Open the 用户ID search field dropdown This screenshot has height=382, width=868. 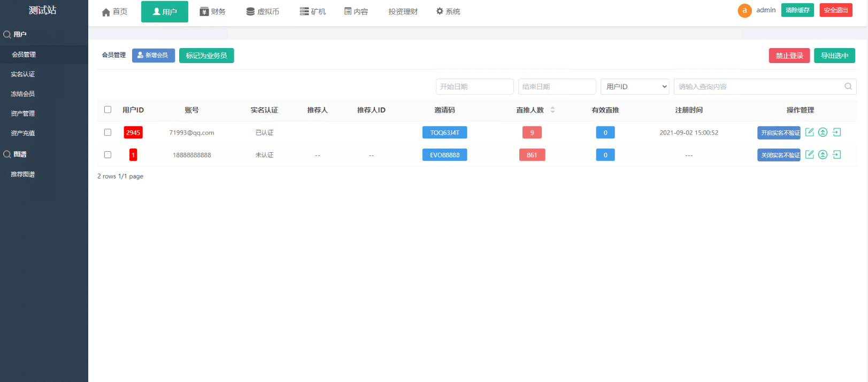(635, 87)
